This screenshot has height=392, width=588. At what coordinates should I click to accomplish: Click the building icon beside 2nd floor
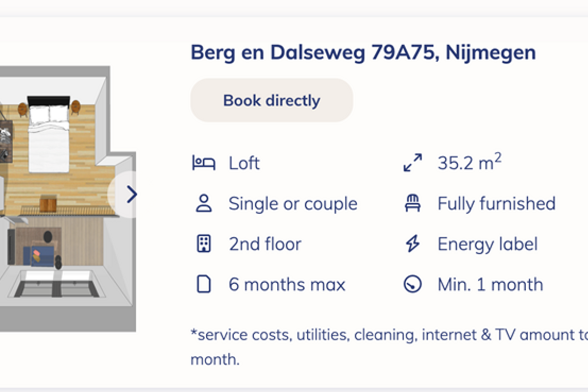[x=203, y=244]
